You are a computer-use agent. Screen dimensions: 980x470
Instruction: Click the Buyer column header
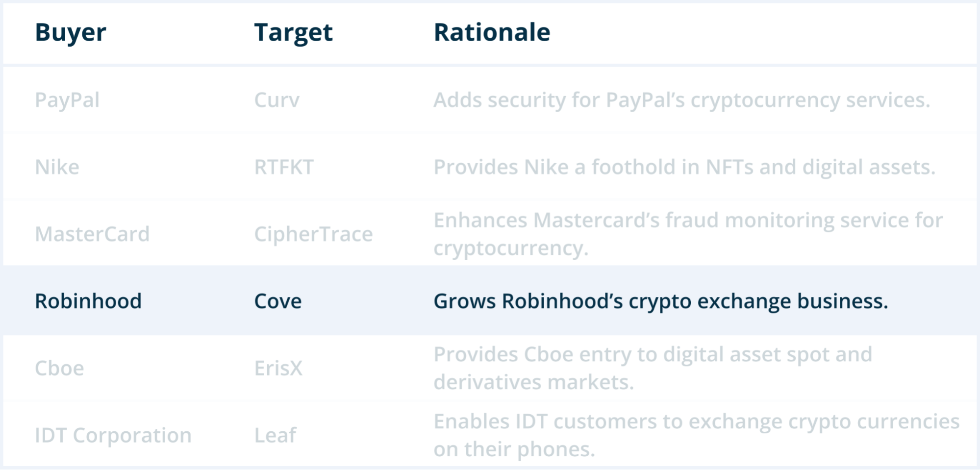pyautogui.click(x=71, y=33)
